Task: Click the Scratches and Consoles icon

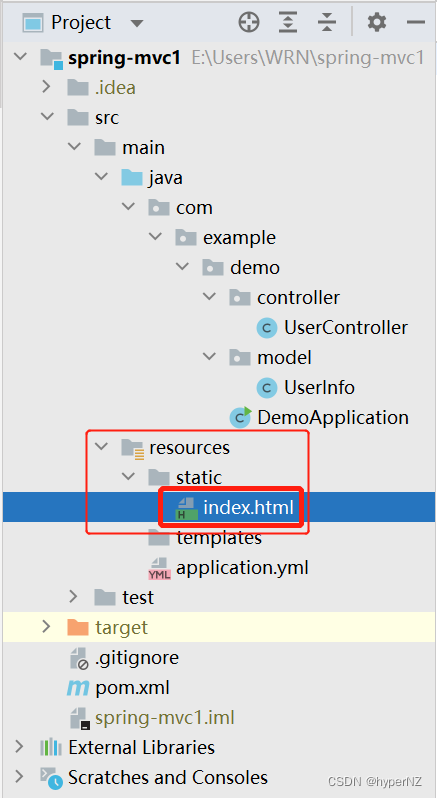Action: pyautogui.click(x=51, y=778)
